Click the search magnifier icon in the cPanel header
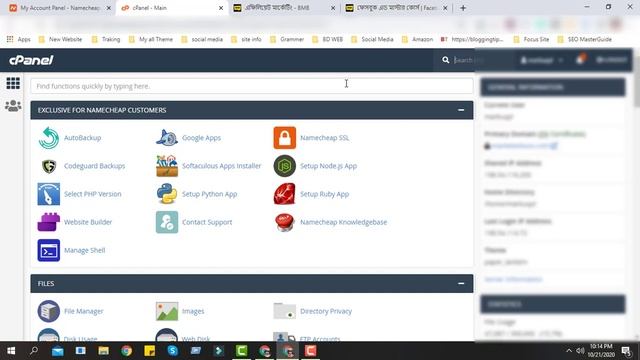This screenshot has height=360, width=640. 445,60
